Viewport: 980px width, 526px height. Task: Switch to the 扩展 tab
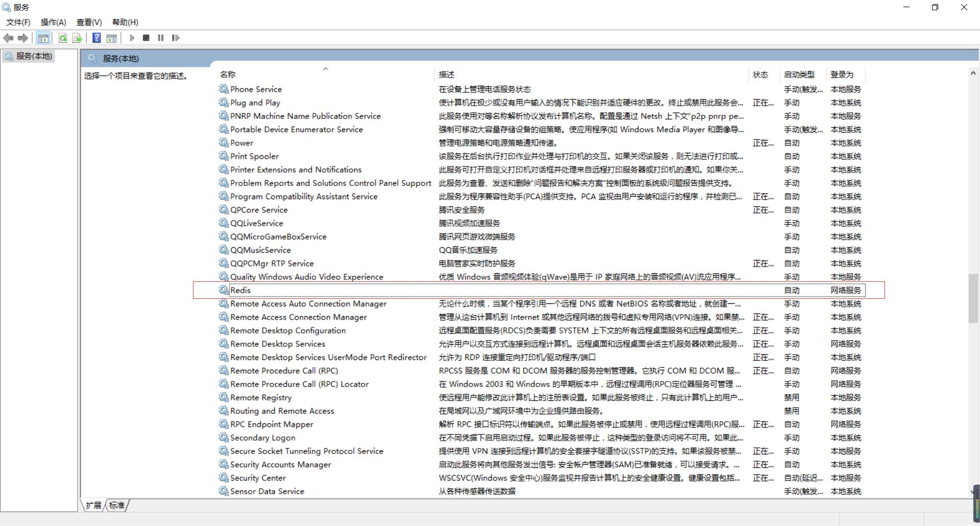click(x=93, y=505)
